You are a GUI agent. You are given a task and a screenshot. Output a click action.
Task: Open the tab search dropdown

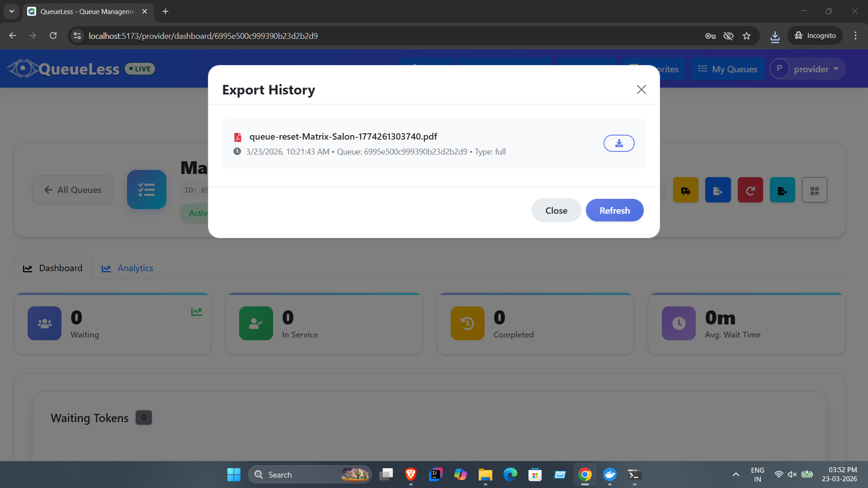[12, 11]
